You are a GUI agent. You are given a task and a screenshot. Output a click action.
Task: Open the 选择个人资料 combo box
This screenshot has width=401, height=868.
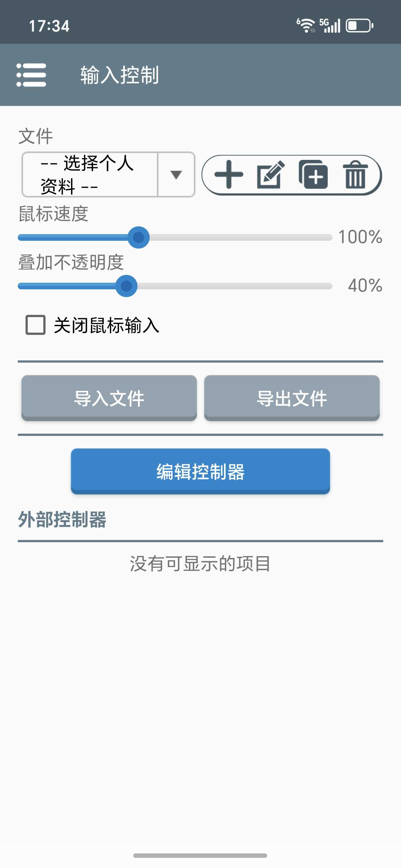click(x=90, y=174)
